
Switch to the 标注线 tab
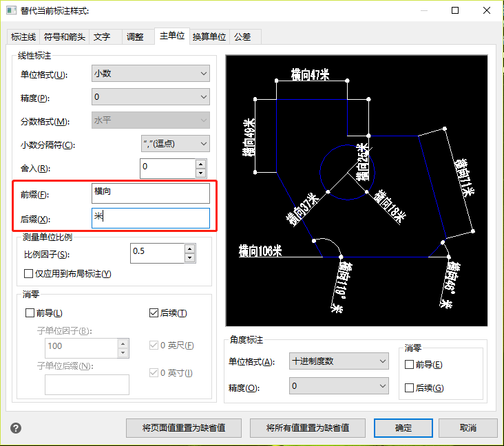(x=23, y=37)
